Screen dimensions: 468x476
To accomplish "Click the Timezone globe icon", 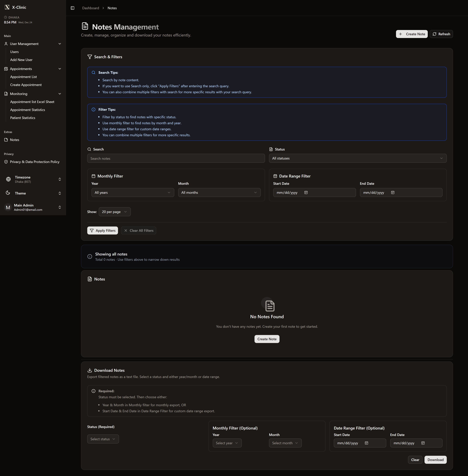I will tap(8, 179).
